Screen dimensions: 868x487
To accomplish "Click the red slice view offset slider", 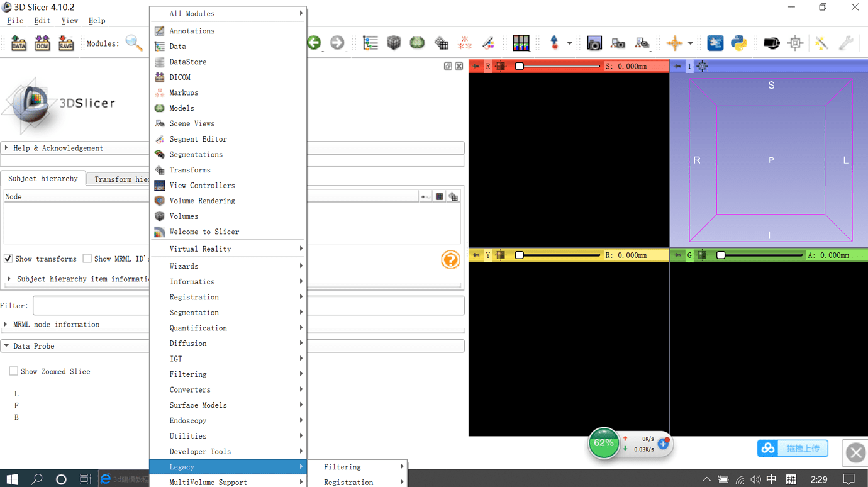I will click(559, 66).
